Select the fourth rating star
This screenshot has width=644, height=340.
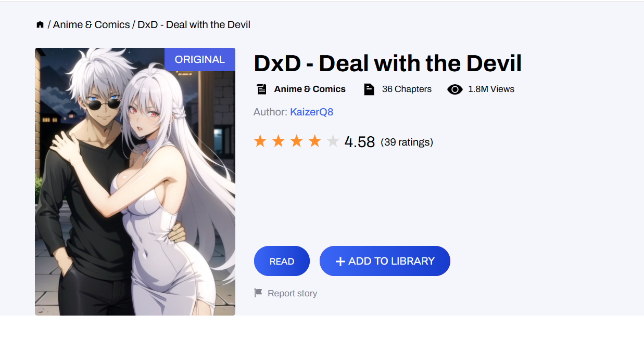[x=315, y=141]
